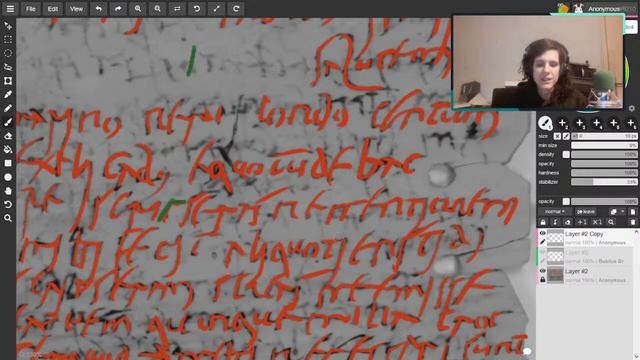640x360 pixels.
Task: Select the eraser tool
Action: (x=8, y=136)
